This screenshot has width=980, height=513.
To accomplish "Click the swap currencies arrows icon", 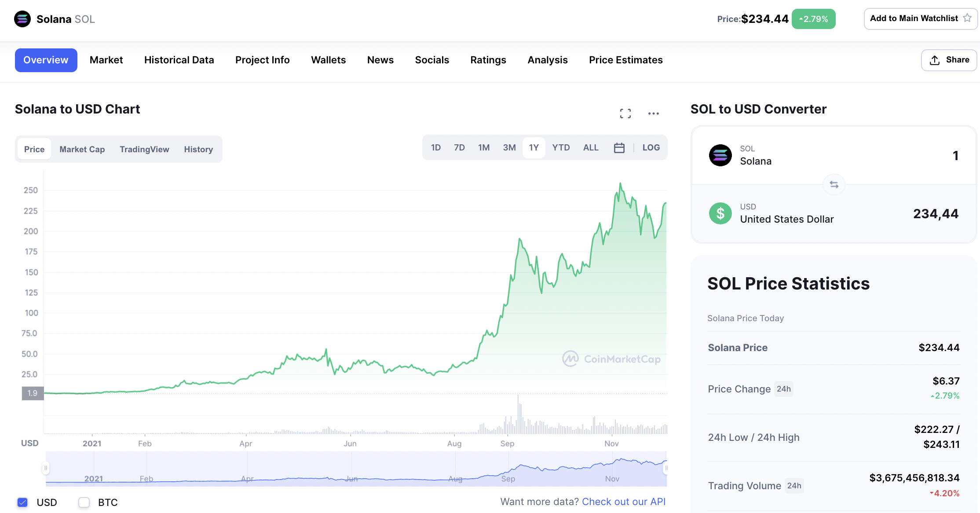I will point(834,184).
